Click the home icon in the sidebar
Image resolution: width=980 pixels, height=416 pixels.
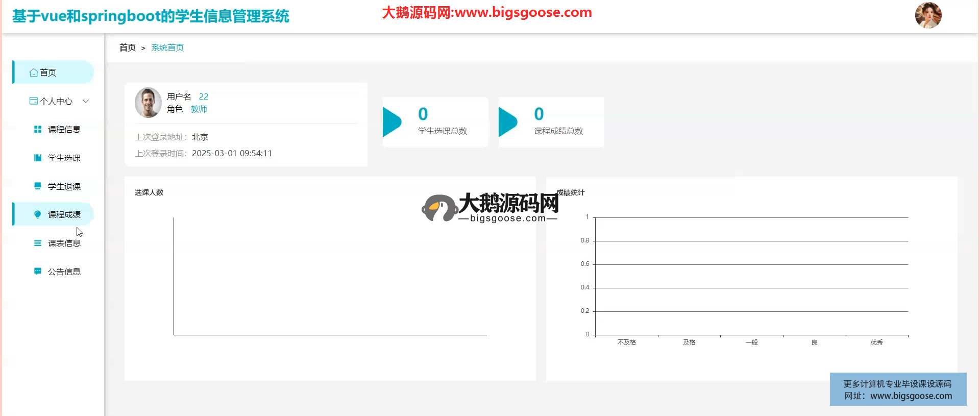[34, 72]
